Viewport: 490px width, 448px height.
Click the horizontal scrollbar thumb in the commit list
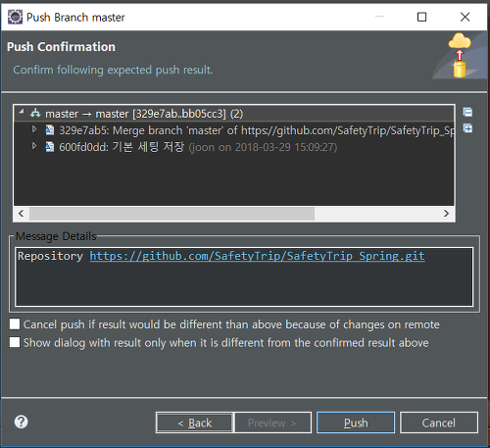(x=171, y=214)
